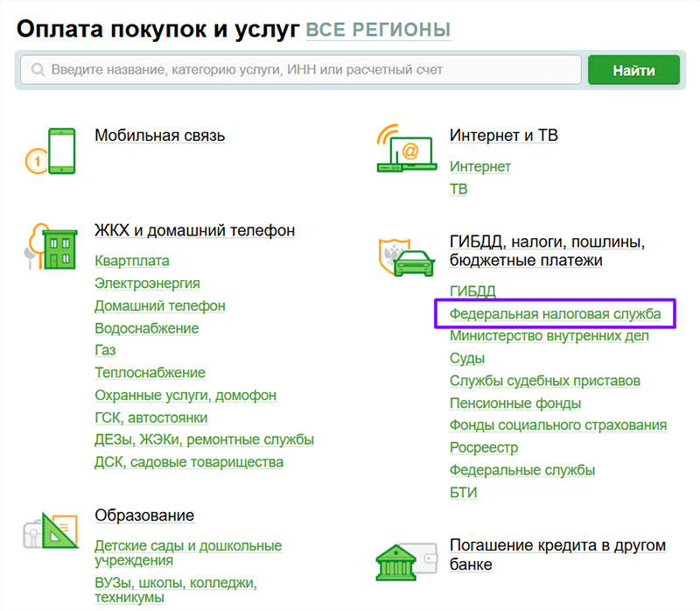Click the bank building loan repayment icon

pyautogui.click(x=406, y=561)
